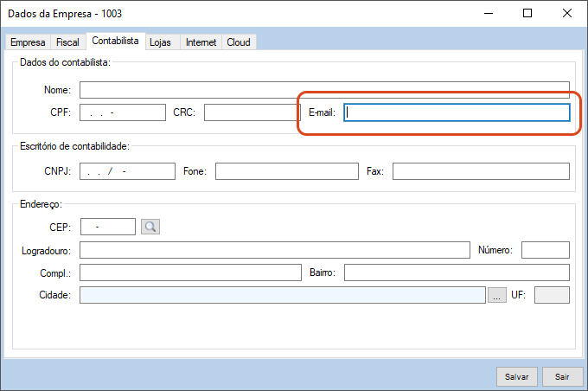
Task: Click the Sair button
Action: pyautogui.click(x=562, y=377)
